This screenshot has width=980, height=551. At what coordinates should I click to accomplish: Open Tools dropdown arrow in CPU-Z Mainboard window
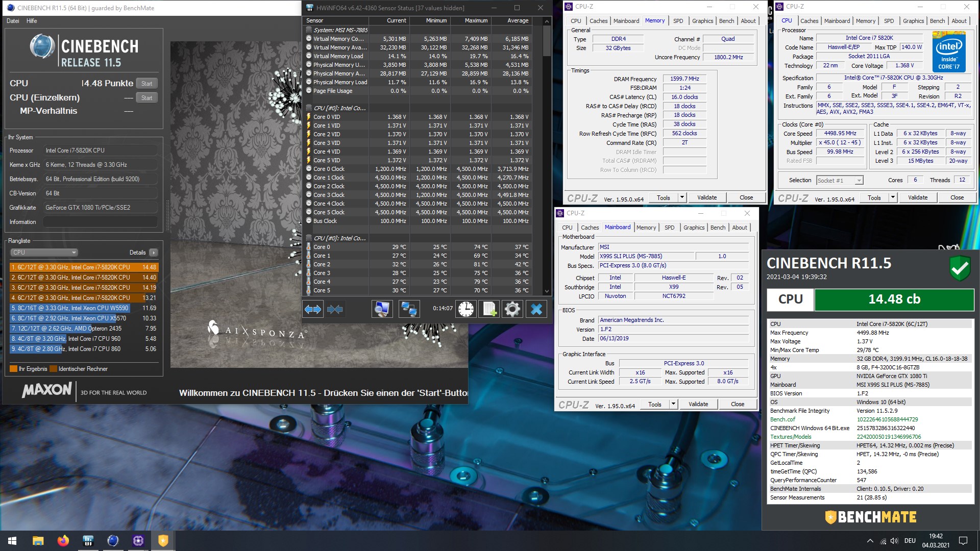point(673,404)
